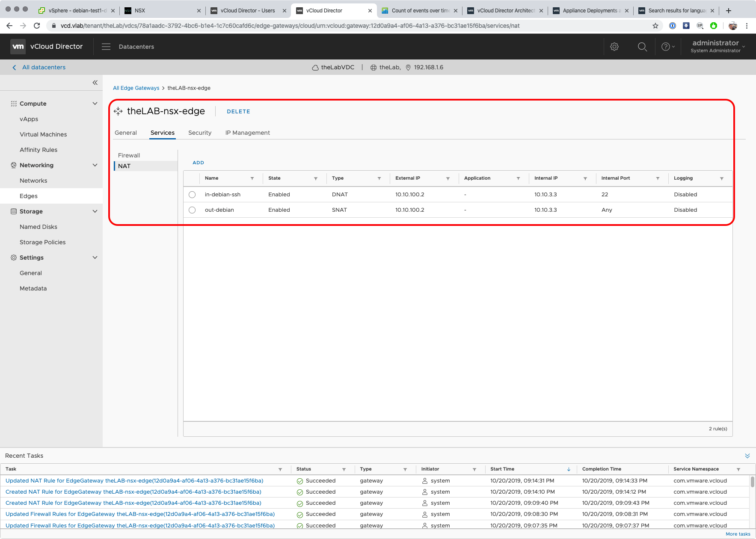Viewport: 756px width, 539px height.
Task: Click the Recent Tasks vertical scrollbar
Action: 752,482
